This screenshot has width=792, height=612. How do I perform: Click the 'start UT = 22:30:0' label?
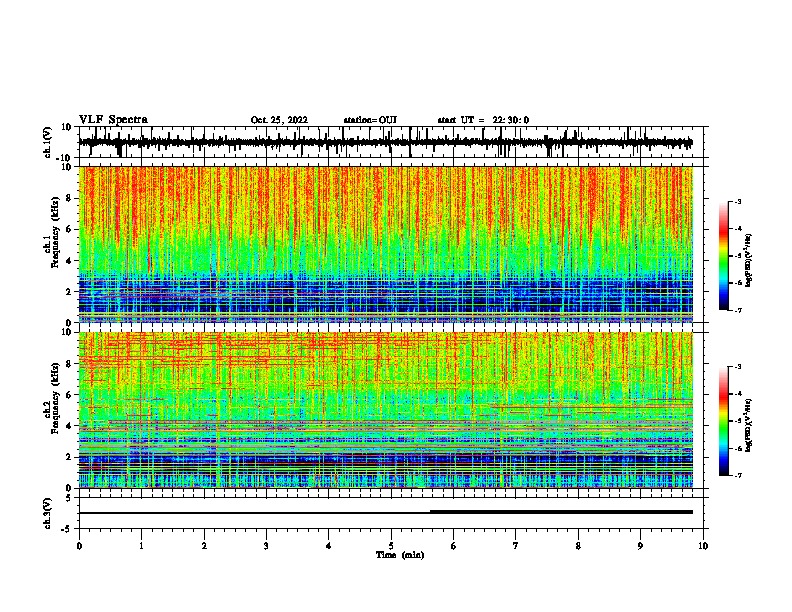(483, 120)
